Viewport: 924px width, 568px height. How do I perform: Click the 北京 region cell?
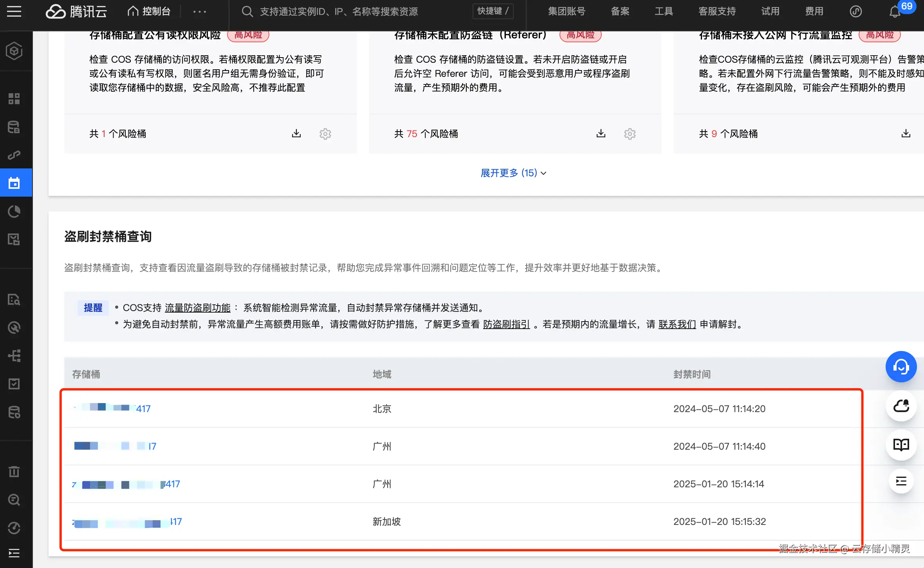[382, 409]
